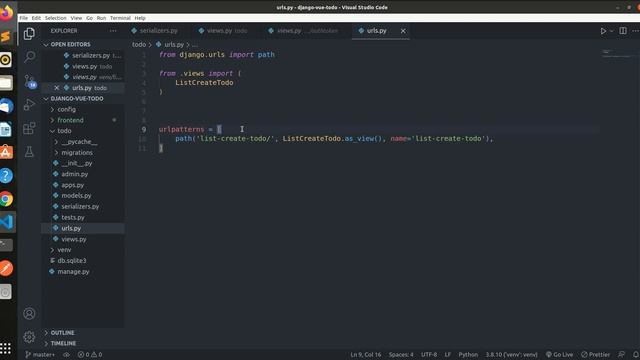
Task: Open Ubuntu Software from the dock
Action: click(x=6, y=152)
